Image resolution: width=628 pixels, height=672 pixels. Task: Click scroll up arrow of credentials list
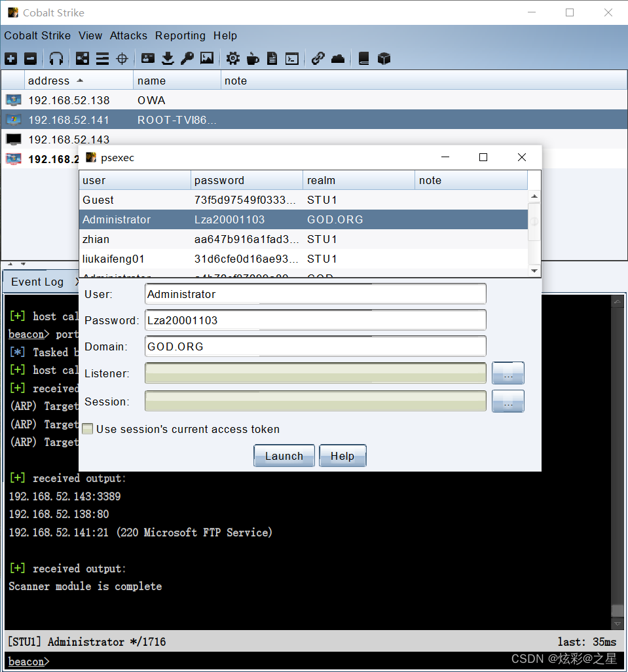(x=534, y=196)
